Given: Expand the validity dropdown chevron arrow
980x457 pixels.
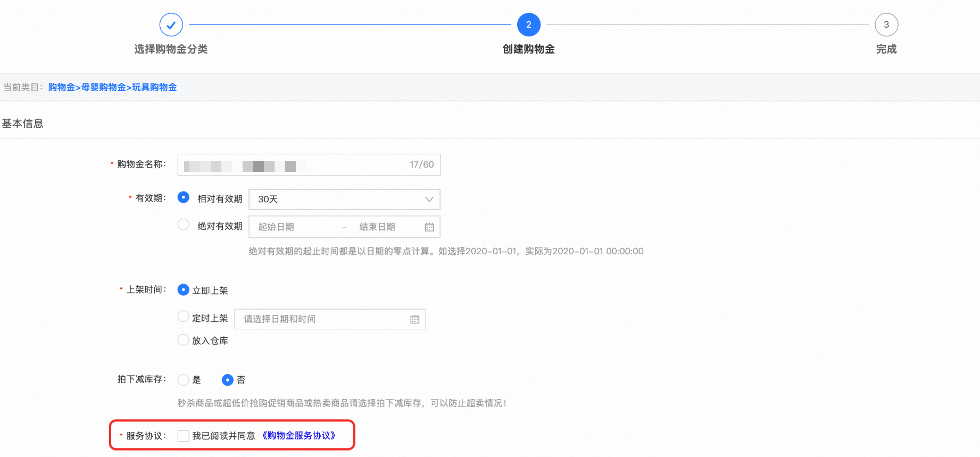Looking at the screenshot, I should pyautogui.click(x=429, y=200).
